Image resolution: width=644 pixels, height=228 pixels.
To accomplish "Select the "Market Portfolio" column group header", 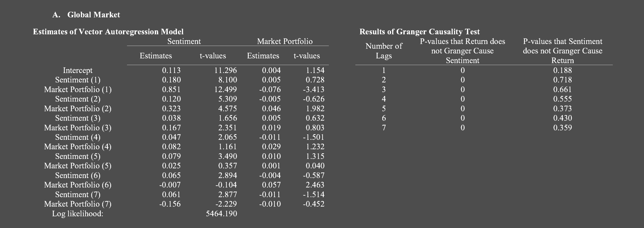I will pyautogui.click(x=285, y=41).
